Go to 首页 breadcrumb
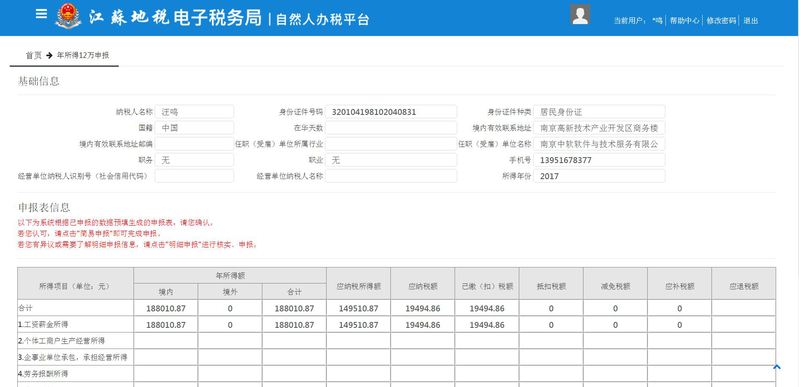 click(34, 55)
